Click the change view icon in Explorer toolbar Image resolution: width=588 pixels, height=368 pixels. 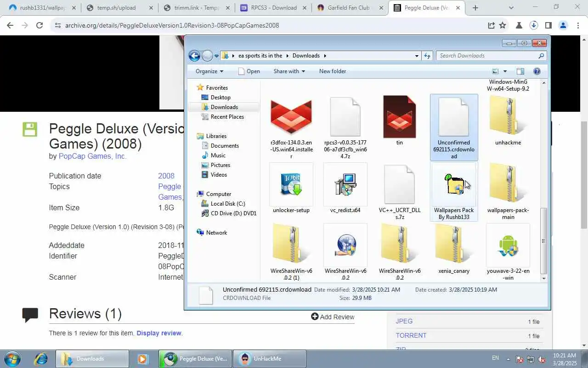coord(495,71)
